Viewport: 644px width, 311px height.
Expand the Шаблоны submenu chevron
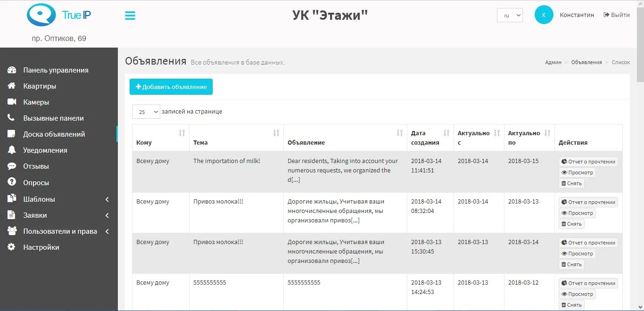click(107, 199)
